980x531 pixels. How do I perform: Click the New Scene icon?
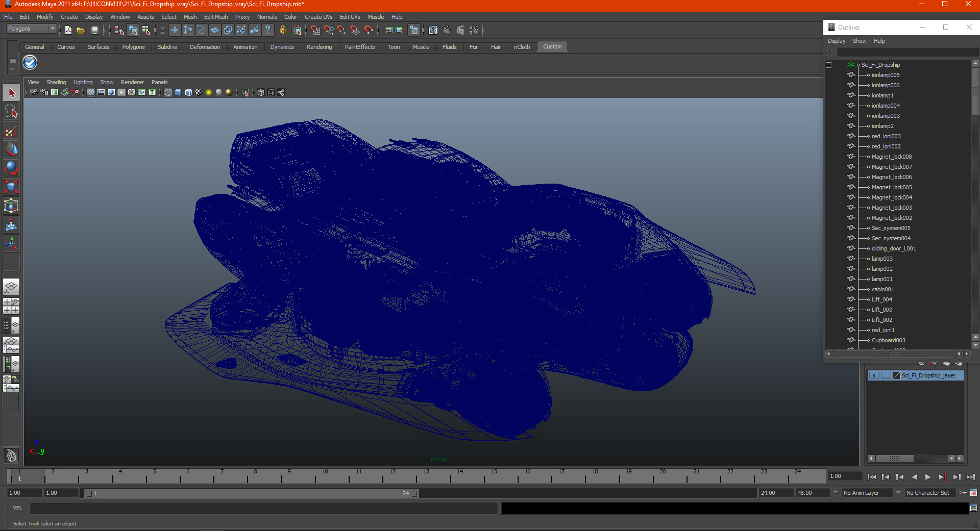tap(68, 31)
